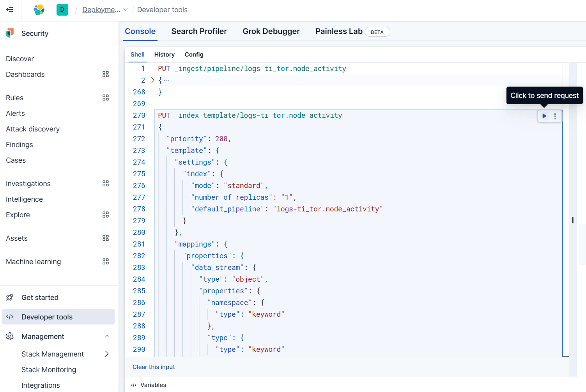This screenshot has height=392, width=586.
Task: Open the request options three-dot menu
Action: pyautogui.click(x=555, y=116)
